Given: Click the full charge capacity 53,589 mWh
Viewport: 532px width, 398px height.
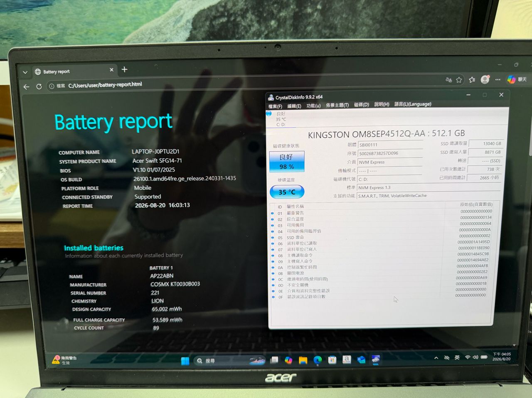Looking at the screenshot, I should coord(167,320).
